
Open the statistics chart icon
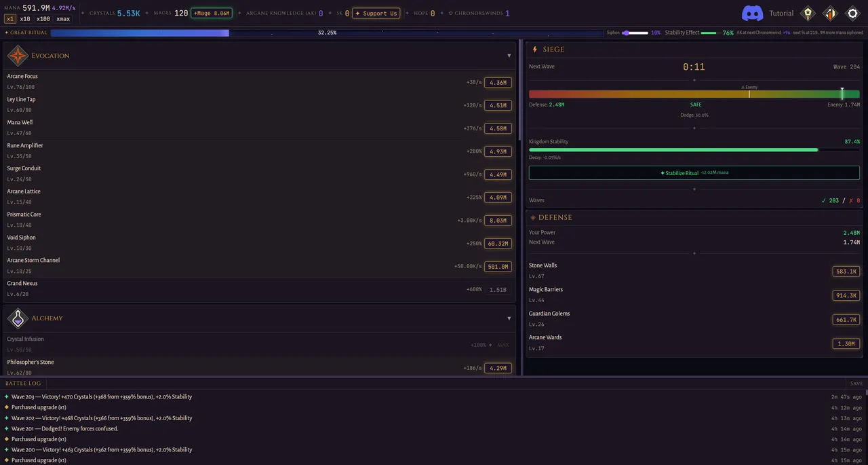(x=830, y=13)
